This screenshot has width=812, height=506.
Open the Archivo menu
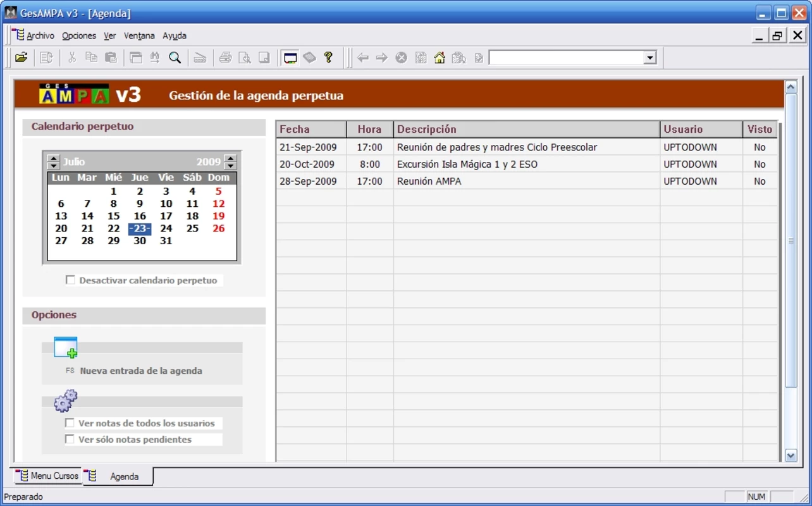(40, 35)
